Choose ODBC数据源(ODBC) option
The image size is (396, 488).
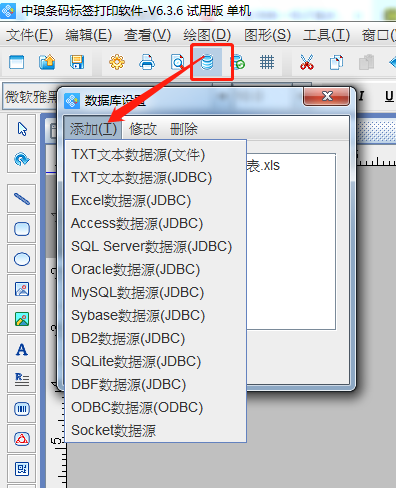pos(156,408)
